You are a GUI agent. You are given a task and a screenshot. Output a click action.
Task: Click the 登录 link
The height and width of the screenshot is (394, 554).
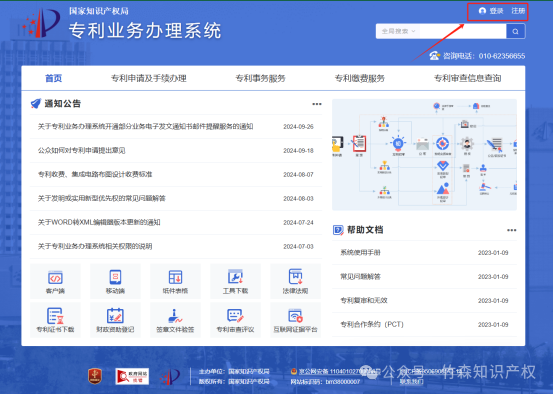pyautogui.click(x=496, y=11)
